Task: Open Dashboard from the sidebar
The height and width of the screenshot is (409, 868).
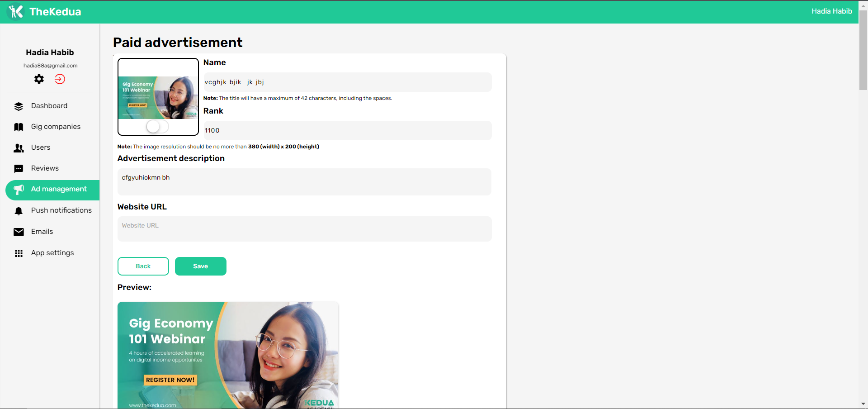Action: [50, 106]
